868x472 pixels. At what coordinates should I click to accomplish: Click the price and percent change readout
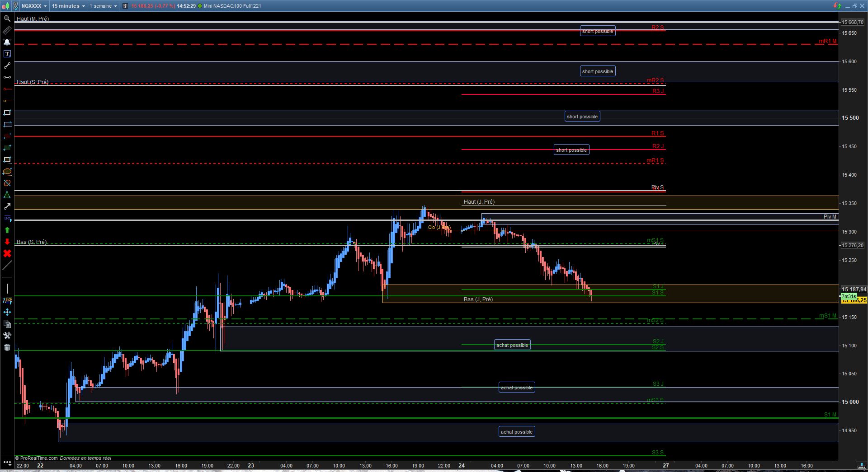(x=153, y=6)
